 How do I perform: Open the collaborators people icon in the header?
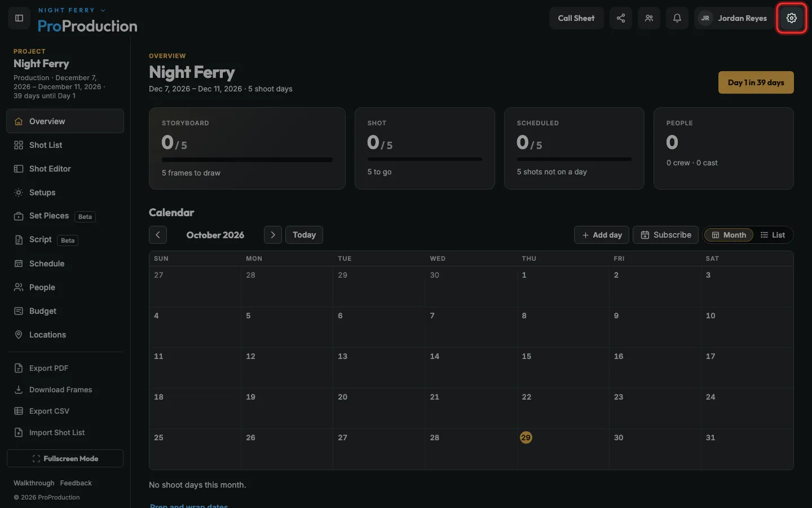649,18
